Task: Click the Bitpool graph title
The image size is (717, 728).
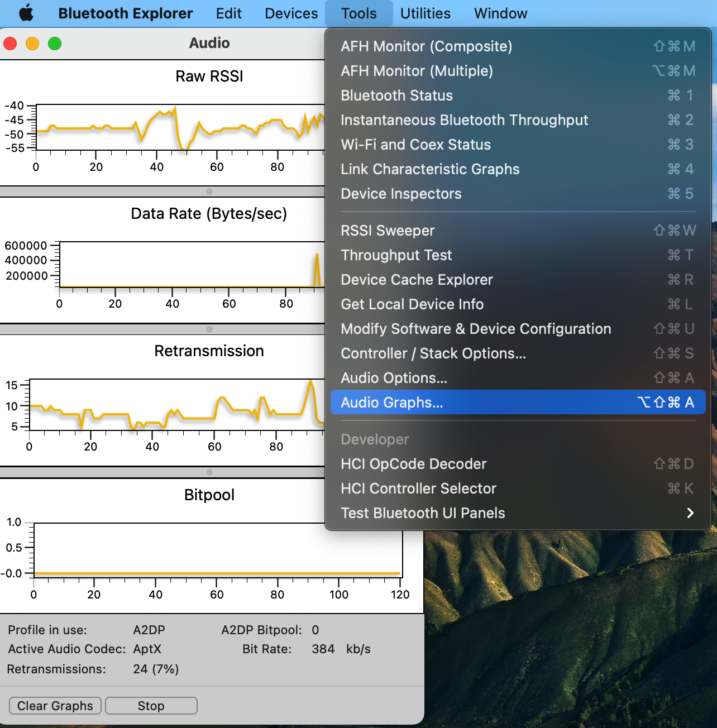Action: pyautogui.click(x=209, y=495)
